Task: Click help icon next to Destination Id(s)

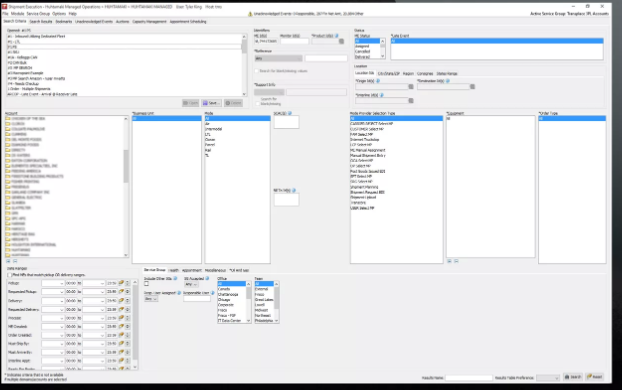Action: [x=448, y=81]
